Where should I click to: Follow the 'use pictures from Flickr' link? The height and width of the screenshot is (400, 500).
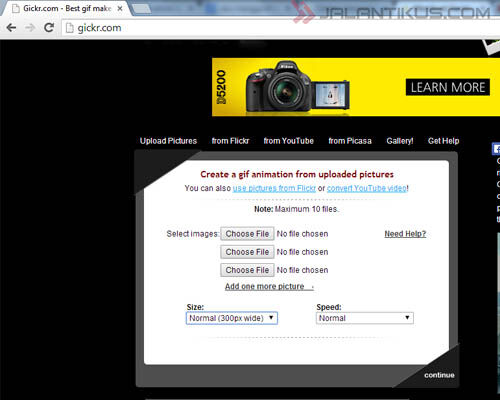pos(274,188)
